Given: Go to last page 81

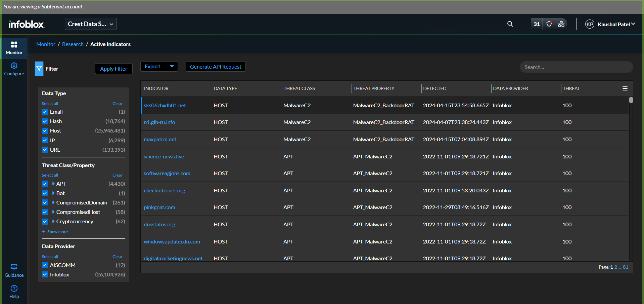Looking at the screenshot, I should pos(626,267).
